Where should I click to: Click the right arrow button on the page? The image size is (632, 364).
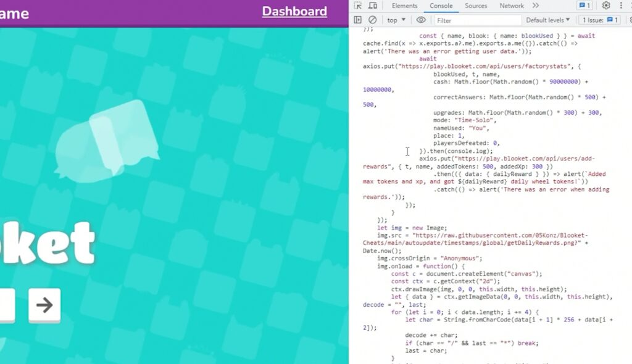(x=44, y=305)
